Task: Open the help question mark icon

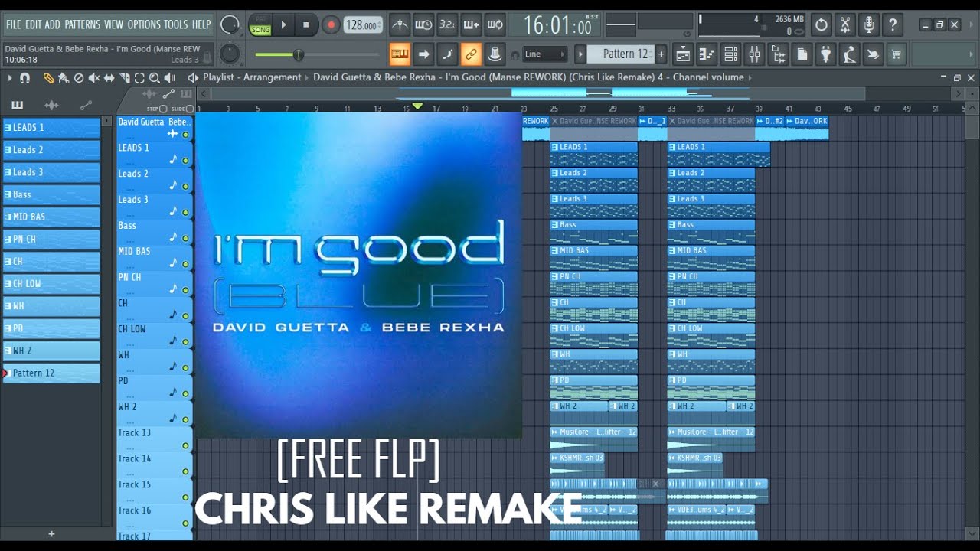Action: pos(892,24)
